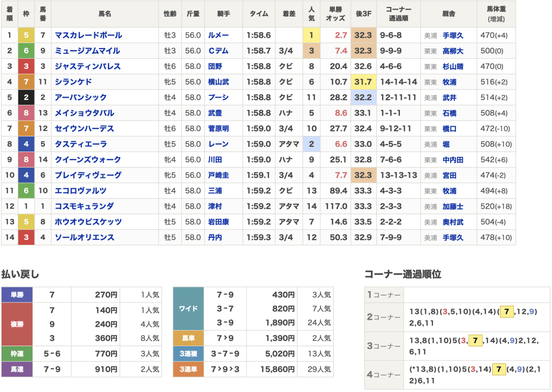Viewport: 552px width, 392px height.
Task: Select the 馬単 payout label
Action: tap(188, 338)
